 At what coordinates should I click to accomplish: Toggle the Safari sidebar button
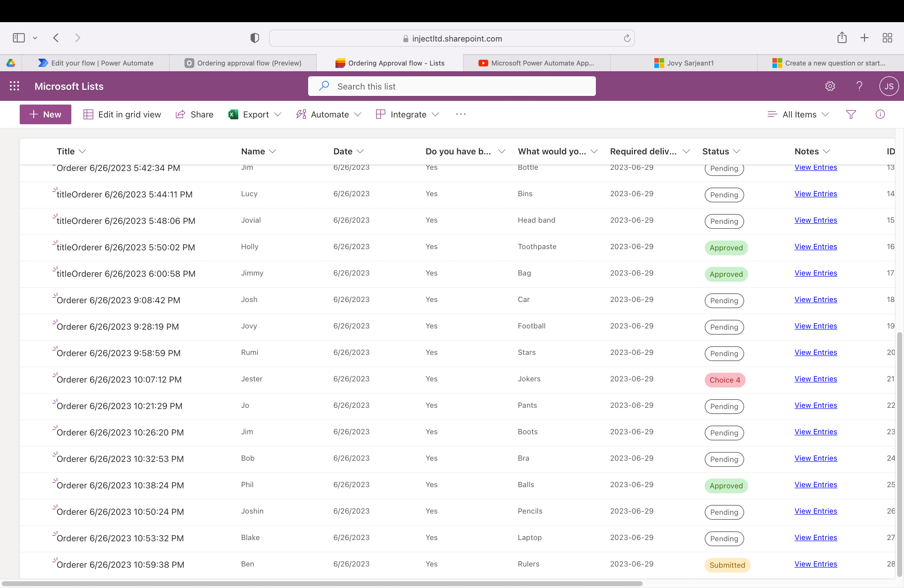(x=19, y=38)
